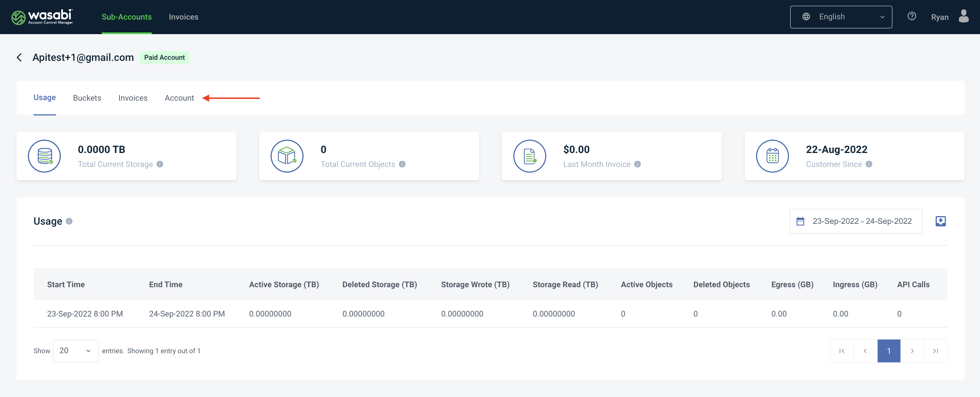This screenshot has height=397, width=980.
Task: Click the Start Time column header
Action: point(66,284)
